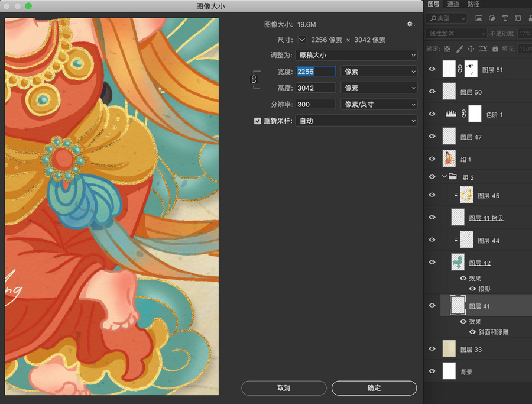Open the 宽度 unit dropdown

379,72
